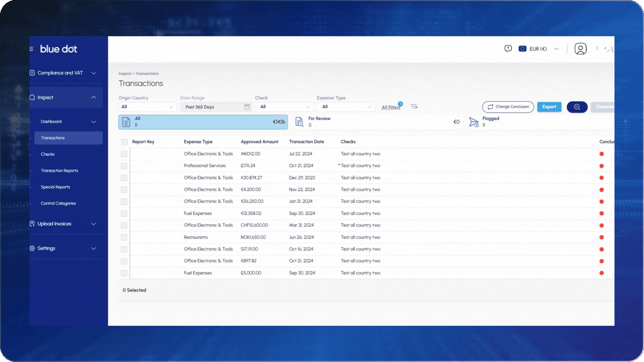Screen dimensions: 644x362
Task: Click the Export button
Action: [x=549, y=107]
